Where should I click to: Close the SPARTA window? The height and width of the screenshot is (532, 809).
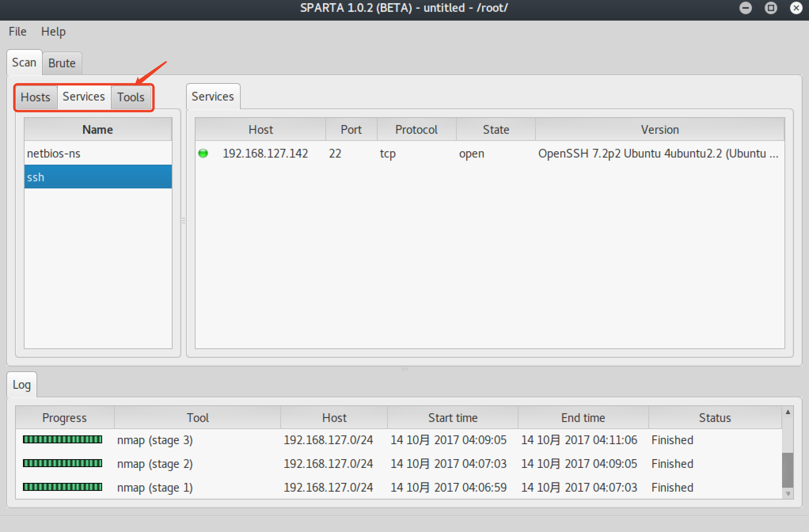click(x=796, y=8)
